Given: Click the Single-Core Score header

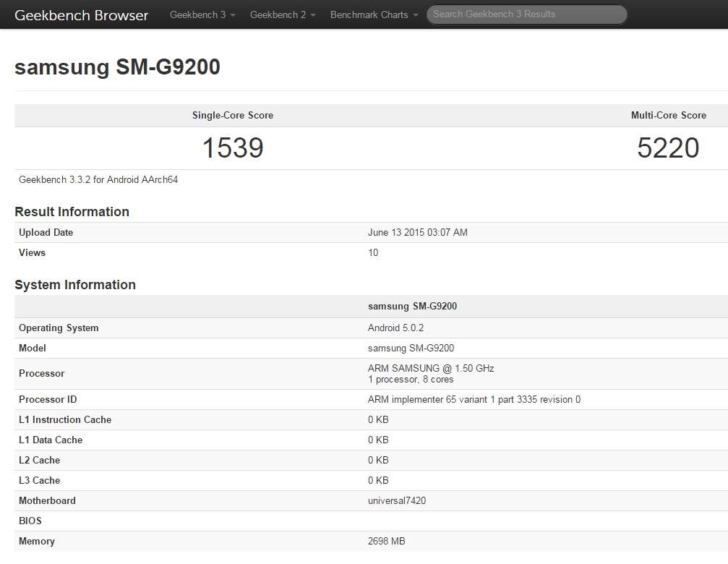Looking at the screenshot, I should [x=233, y=115].
